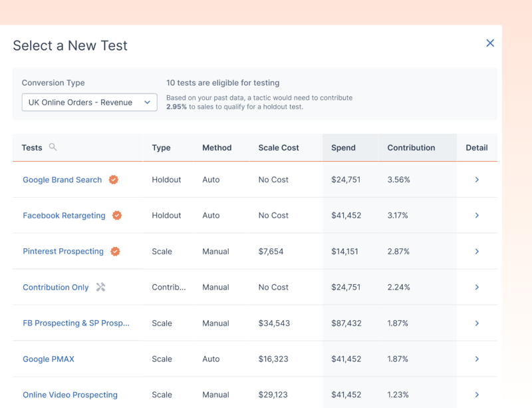Click the search icon beside Tests

(53, 147)
